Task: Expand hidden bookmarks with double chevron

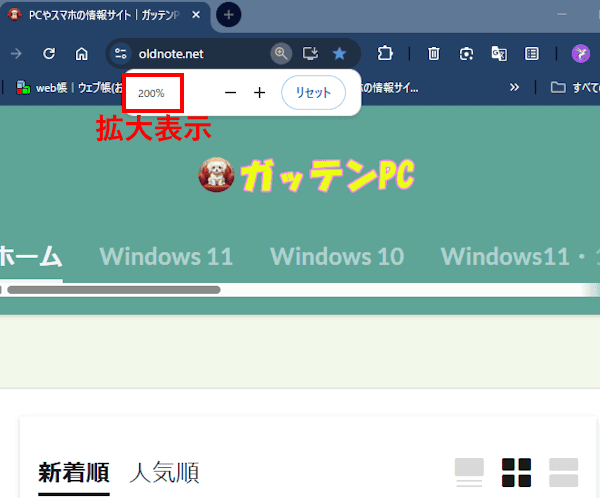Action: [514, 88]
